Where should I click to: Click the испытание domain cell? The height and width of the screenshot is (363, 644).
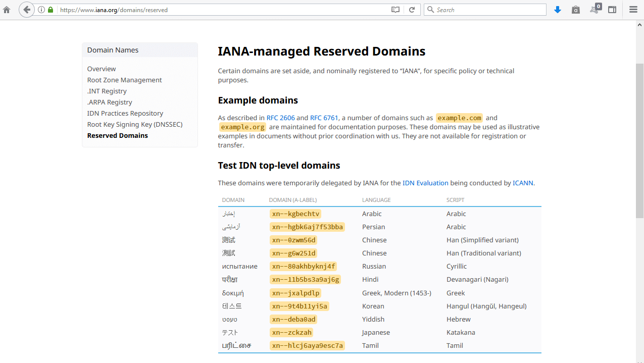tap(240, 266)
